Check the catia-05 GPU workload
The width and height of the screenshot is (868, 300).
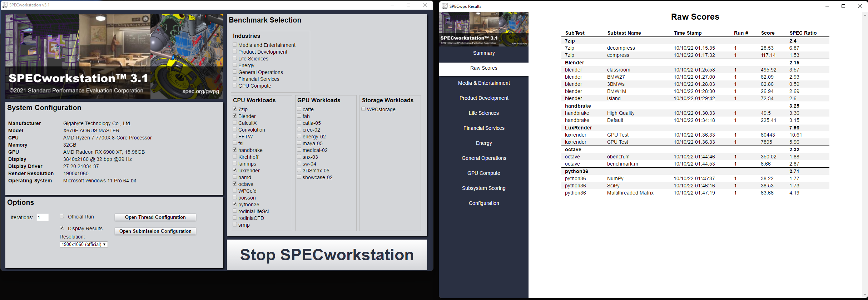tap(299, 123)
